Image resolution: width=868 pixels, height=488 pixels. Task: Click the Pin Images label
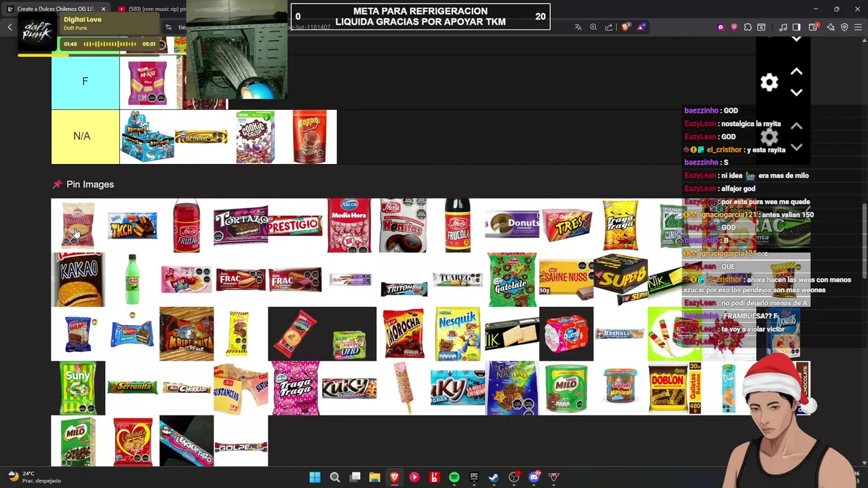[90, 184]
